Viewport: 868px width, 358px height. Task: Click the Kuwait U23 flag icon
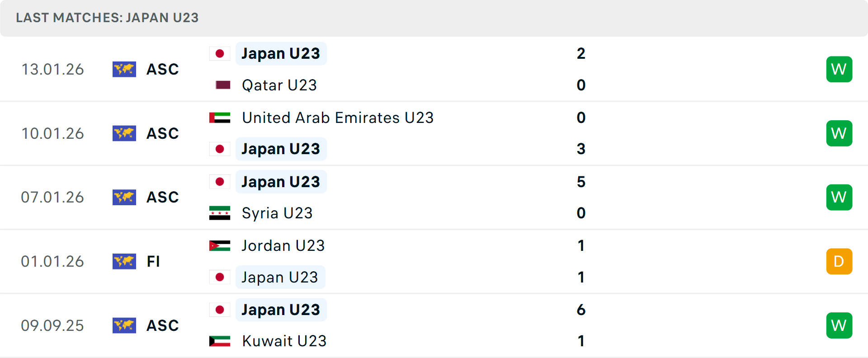pyautogui.click(x=220, y=341)
